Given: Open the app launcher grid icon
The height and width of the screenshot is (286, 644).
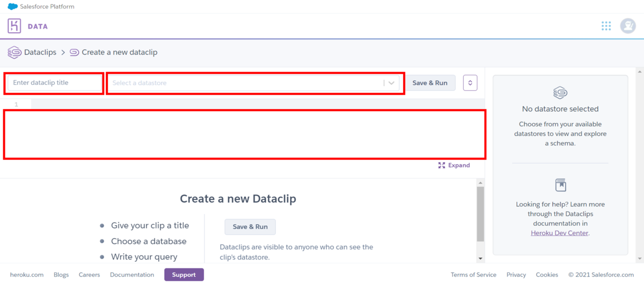Looking at the screenshot, I should point(606,26).
